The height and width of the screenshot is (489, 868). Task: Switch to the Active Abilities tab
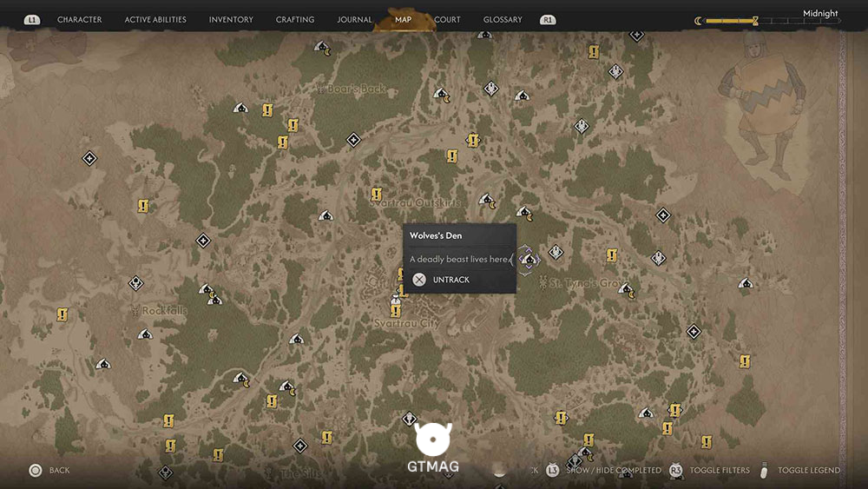[155, 19]
